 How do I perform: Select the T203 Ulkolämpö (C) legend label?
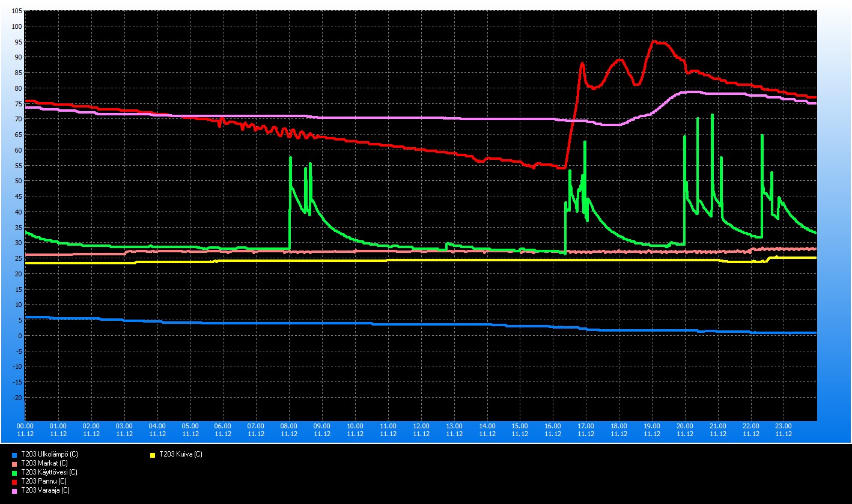(49, 455)
